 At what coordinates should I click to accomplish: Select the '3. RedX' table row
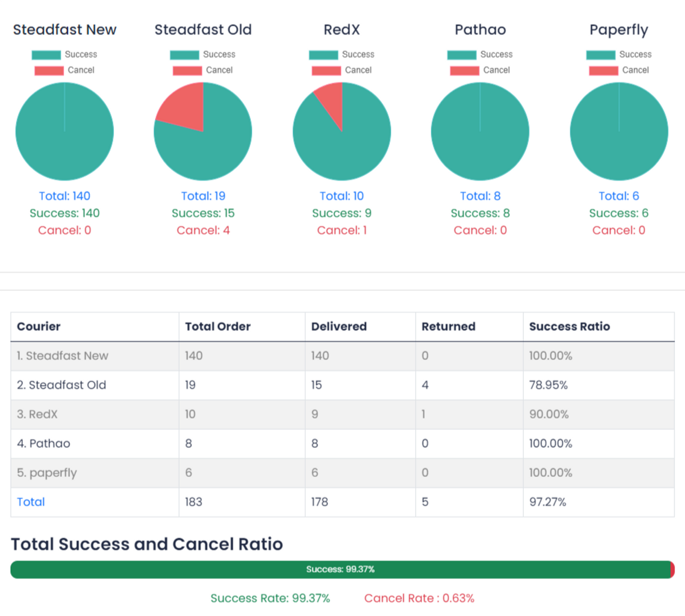pos(342,414)
